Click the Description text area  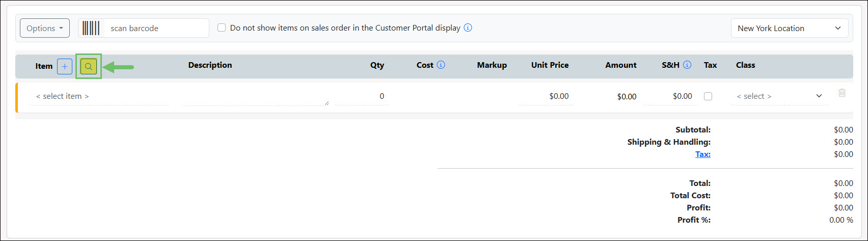pyautogui.click(x=256, y=96)
